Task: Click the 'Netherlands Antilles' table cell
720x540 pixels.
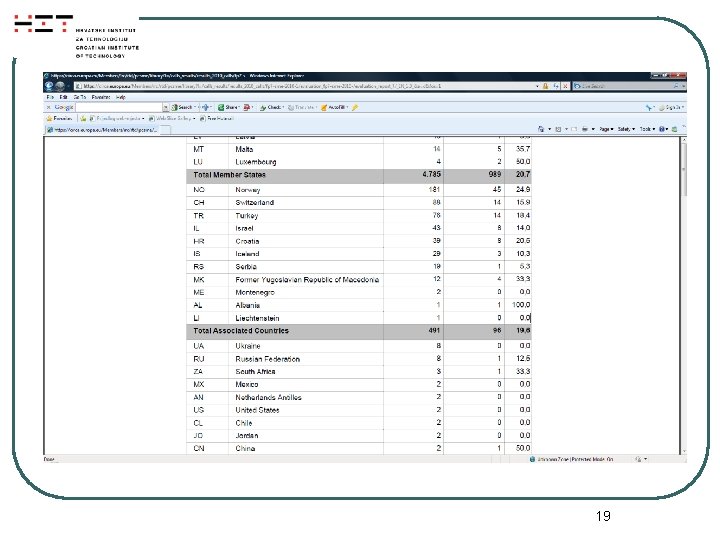Action: tap(268, 397)
